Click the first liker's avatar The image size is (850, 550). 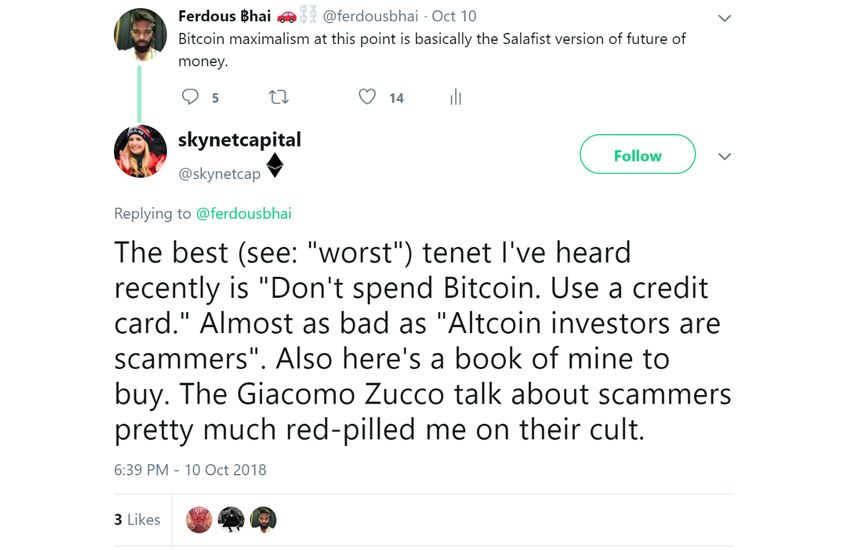[199, 519]
